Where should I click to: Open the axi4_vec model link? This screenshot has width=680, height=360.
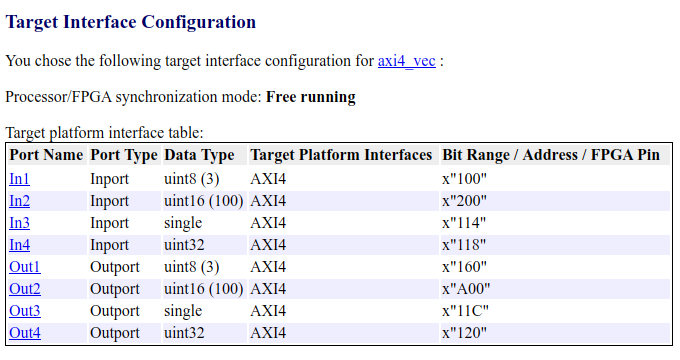pyautogui.click(x=406, y=61)
